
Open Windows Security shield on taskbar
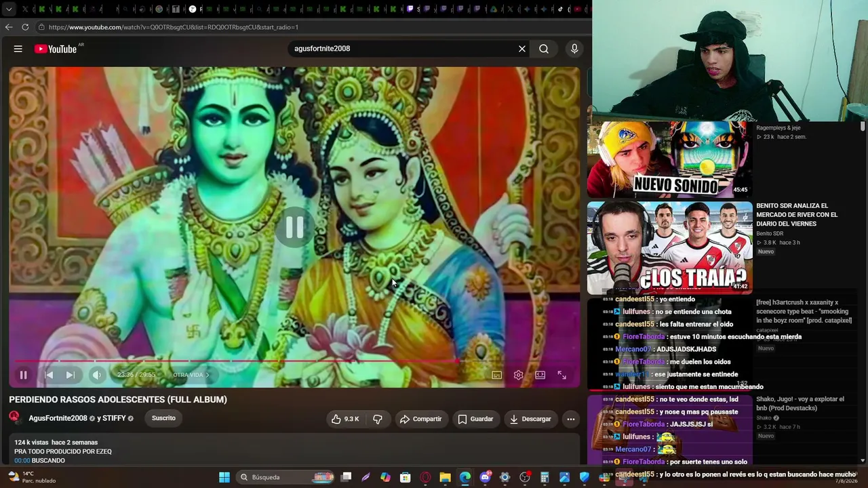585,477
